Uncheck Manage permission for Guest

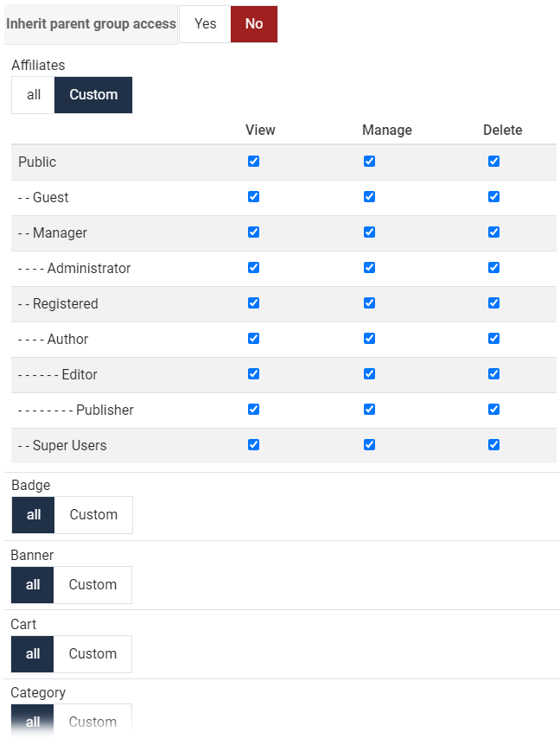(369, 197)
